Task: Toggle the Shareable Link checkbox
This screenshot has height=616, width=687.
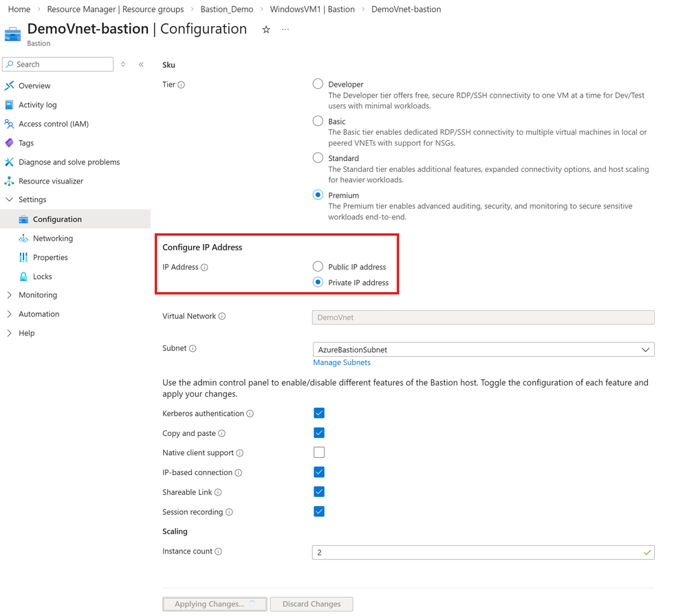Action: (319, 492)
